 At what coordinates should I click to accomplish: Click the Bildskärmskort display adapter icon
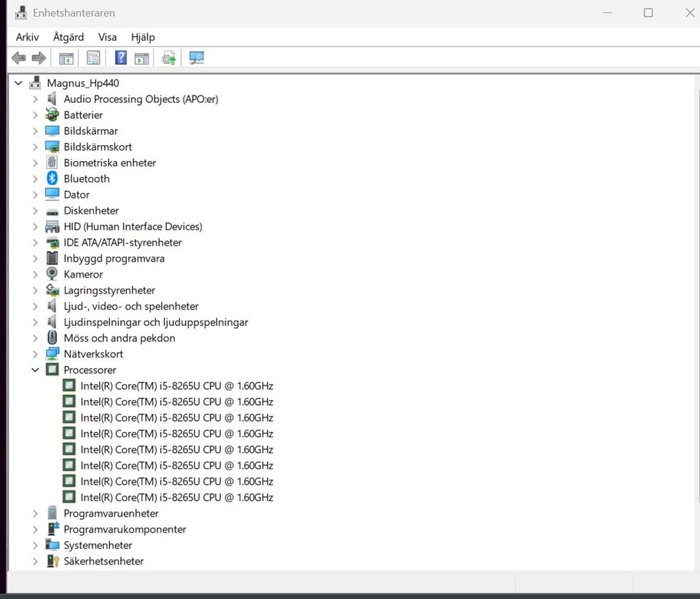point(52,146)
